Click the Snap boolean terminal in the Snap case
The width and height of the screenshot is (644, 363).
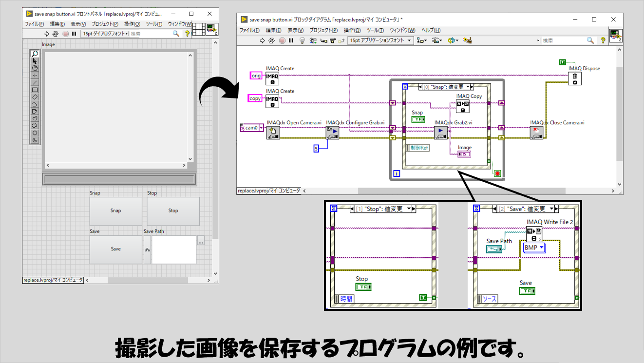tap(418, 119)
